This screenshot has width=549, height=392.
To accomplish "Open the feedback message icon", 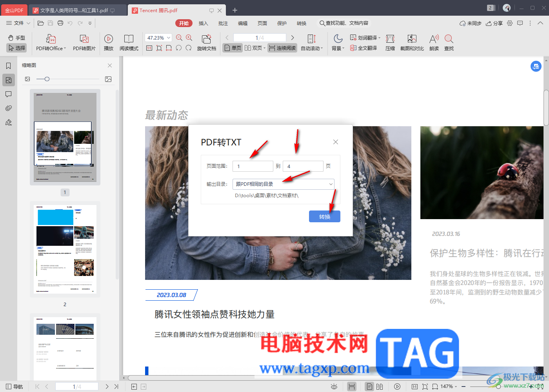I will 520,23.
